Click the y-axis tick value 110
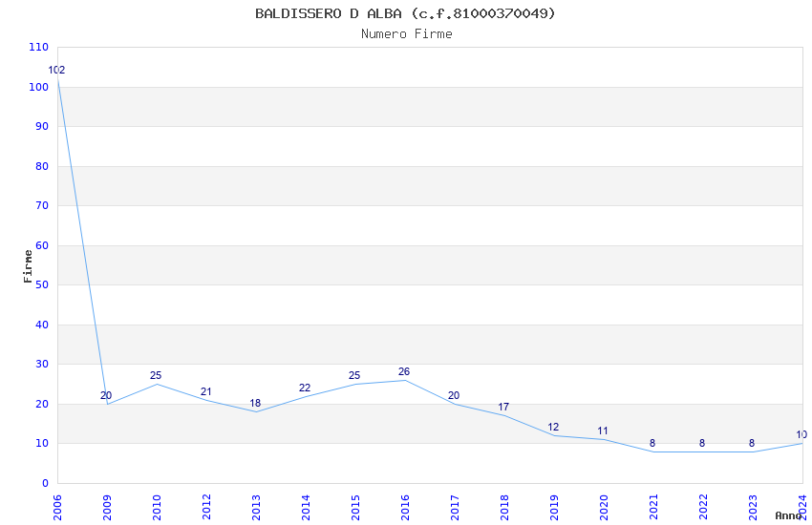 pyautogui.click(x=39, y=47)
